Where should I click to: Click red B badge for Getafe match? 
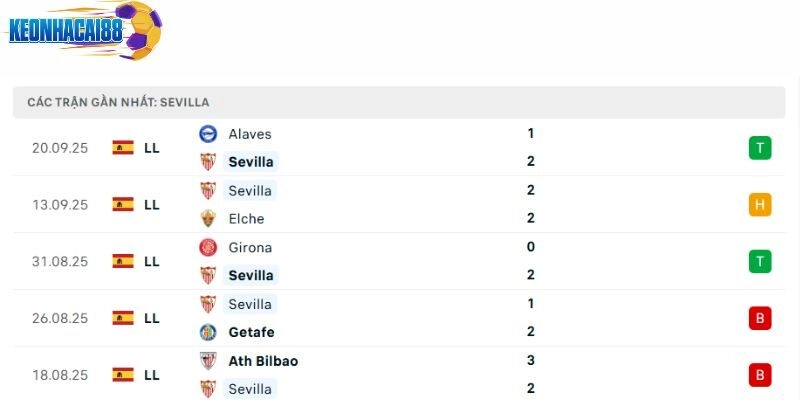click(760, 318)
